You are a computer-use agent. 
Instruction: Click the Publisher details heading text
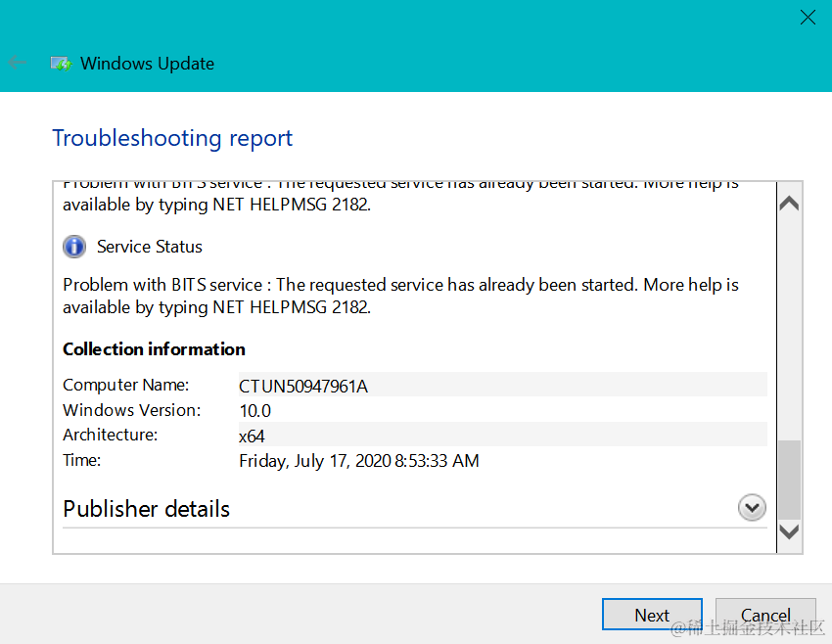(x=147, y=509)
